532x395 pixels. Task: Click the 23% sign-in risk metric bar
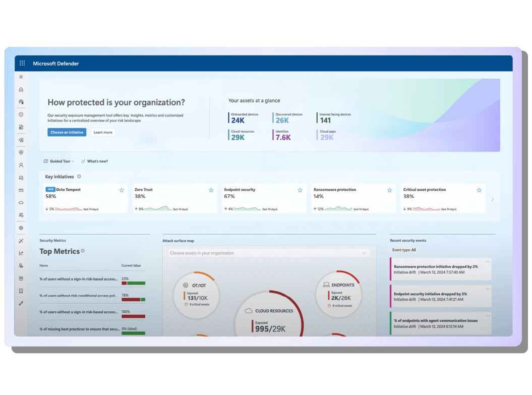[x=133, y=283]
